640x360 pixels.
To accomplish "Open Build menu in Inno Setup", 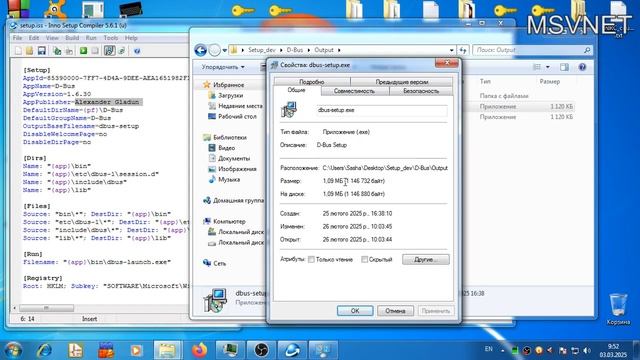I will click(72, 38).
